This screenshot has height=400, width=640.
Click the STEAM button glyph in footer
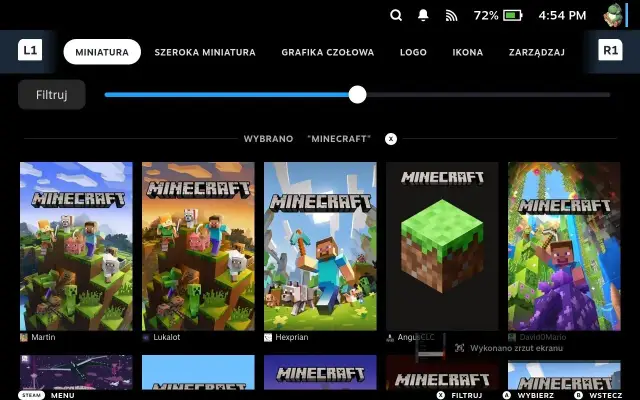pyautogui.click(x=31, y=395)
